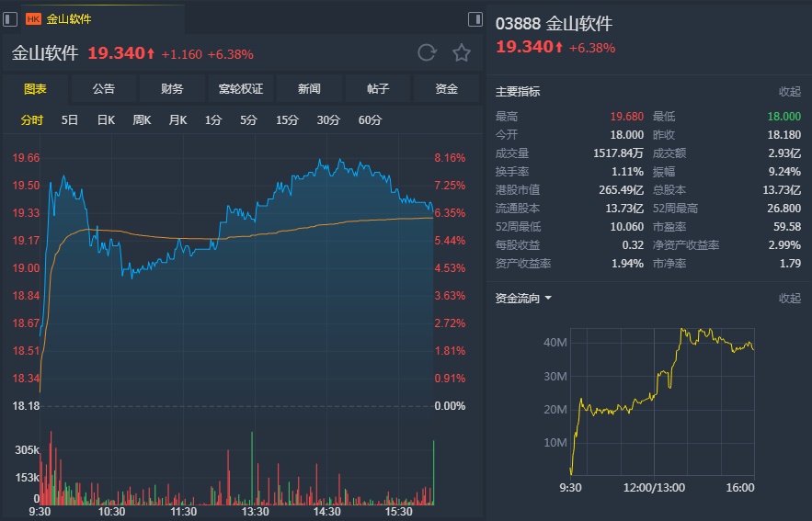Switch the chart to 5日 view
Viewport: 812px width, 521px height.
tap(70, 120)
